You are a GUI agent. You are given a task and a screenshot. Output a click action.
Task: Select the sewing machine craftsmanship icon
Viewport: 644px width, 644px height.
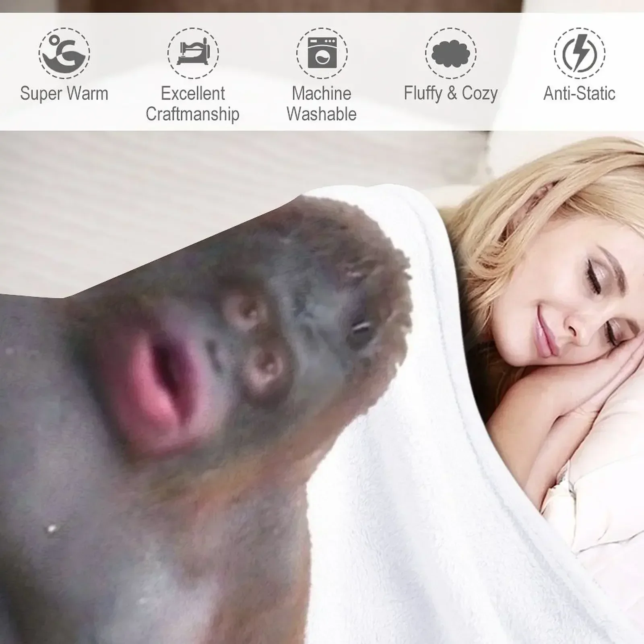pos(193,53)
